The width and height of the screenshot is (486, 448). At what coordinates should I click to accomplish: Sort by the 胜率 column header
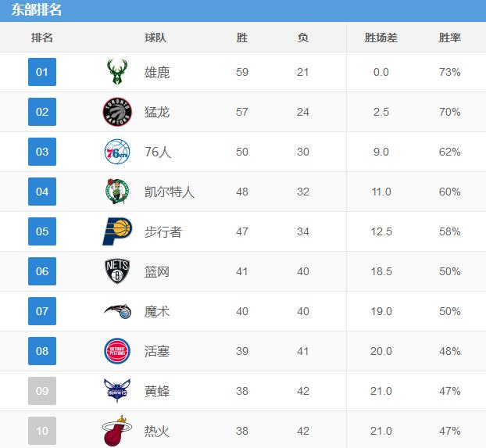450,38
